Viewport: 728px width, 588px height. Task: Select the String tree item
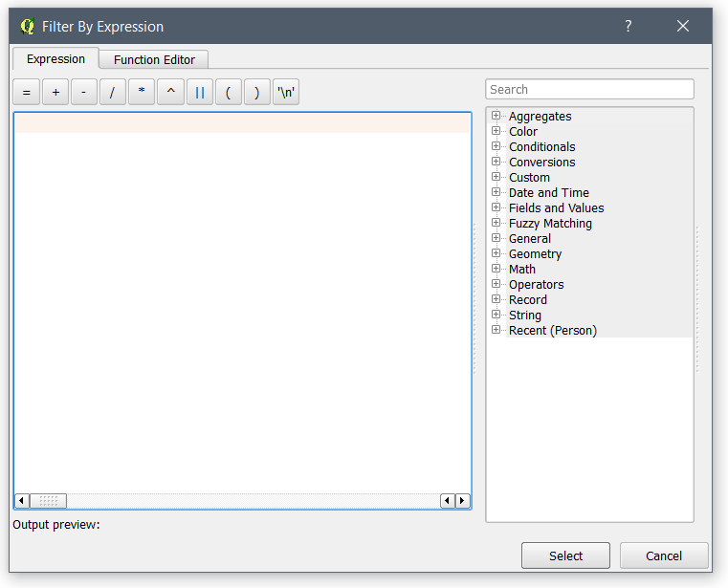pyautogui.click(x=525, y=316)
